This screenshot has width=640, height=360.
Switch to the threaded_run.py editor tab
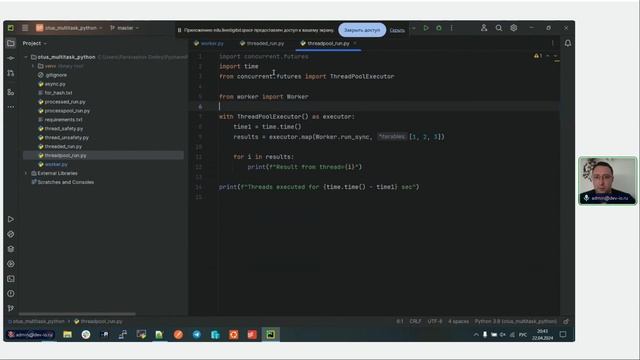tap(262, 43)
